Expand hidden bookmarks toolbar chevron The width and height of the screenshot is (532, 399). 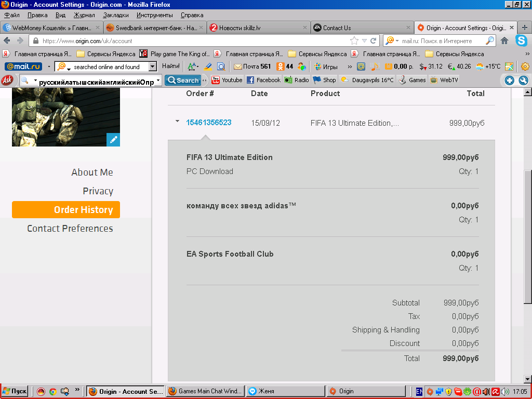(x=527, y=54)
